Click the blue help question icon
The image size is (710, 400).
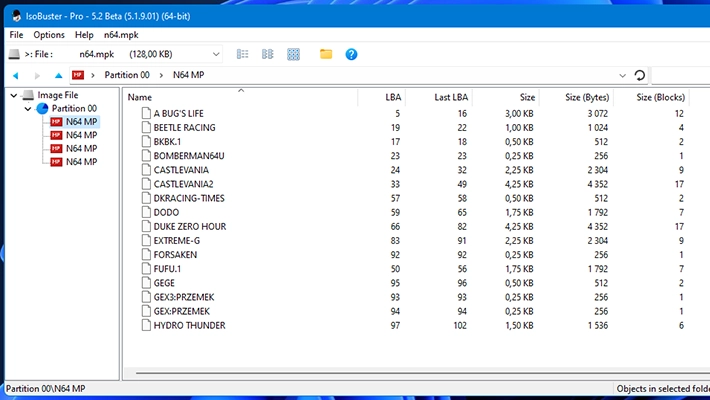click(x=351, y=54)
